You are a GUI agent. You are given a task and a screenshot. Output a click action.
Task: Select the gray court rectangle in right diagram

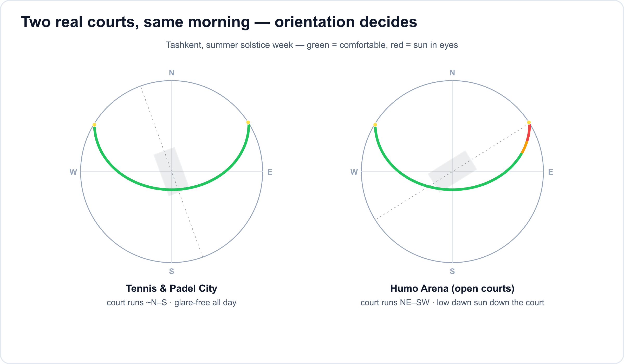tap(452, 172)
